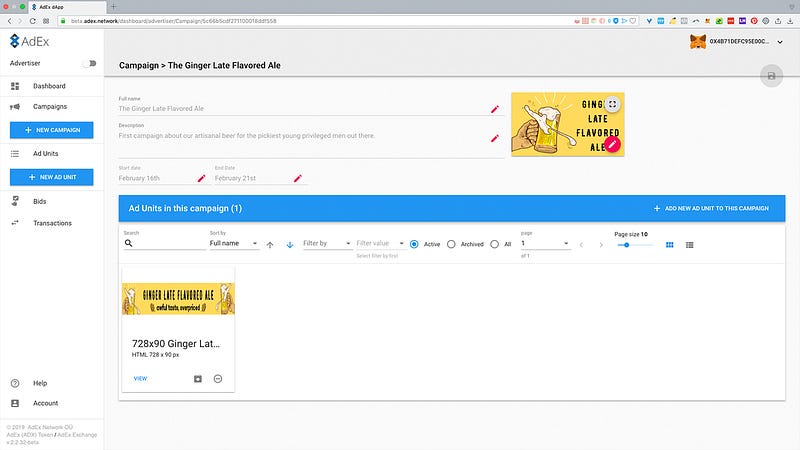
Task: Open the MetaMask account dropdown arrow
Action: [x=780, y=42]
